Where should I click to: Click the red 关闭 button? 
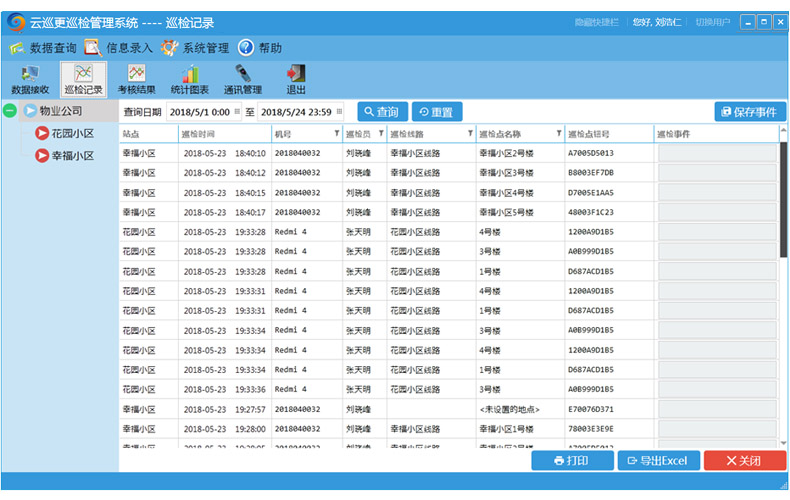click(745, 461)
